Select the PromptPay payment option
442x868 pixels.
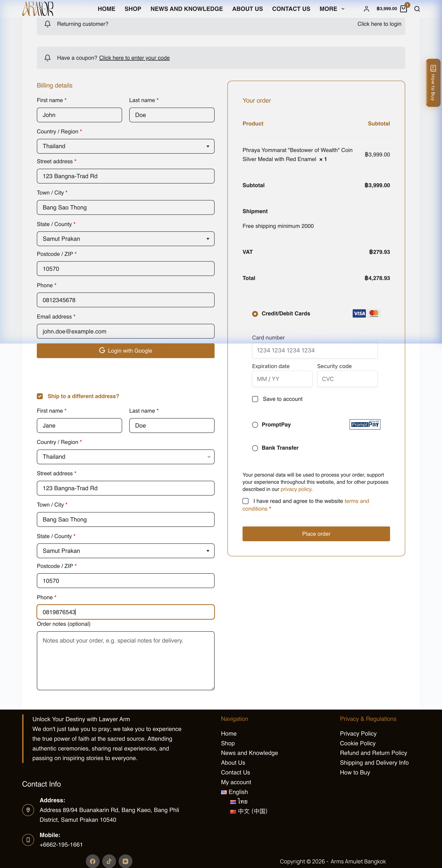(x=255, y=424)
